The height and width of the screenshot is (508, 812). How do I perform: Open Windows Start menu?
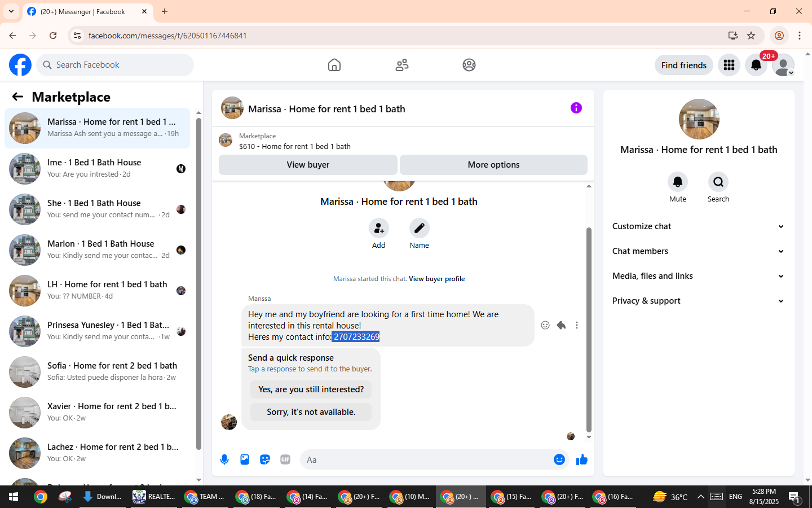click(x=14, y=497)
